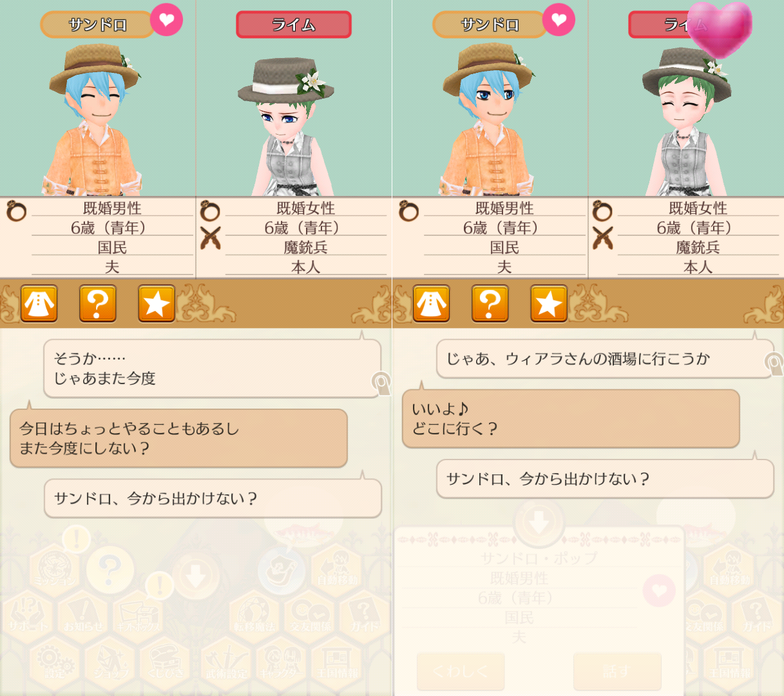Viewport: 784px width, 696px height.
Task: Click the crossed guns 魔銃兵 icon on left
Action: (x=210, y=238)
